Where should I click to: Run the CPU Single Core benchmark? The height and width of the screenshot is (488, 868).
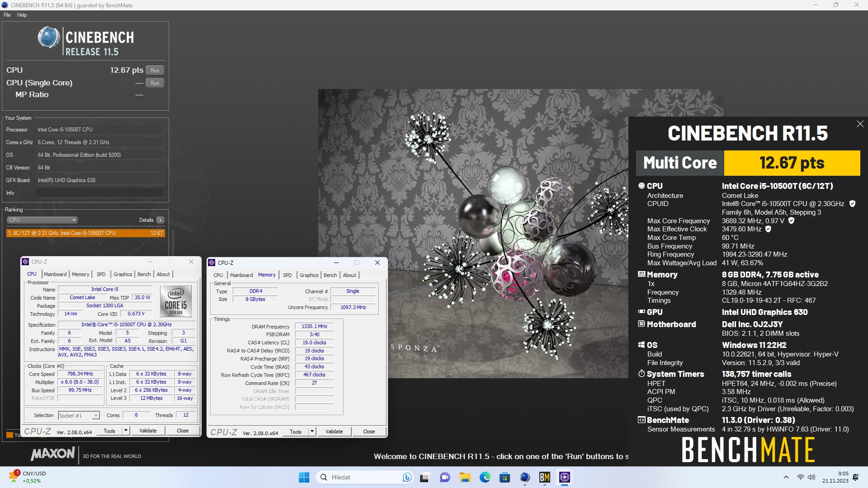point(155,83)
